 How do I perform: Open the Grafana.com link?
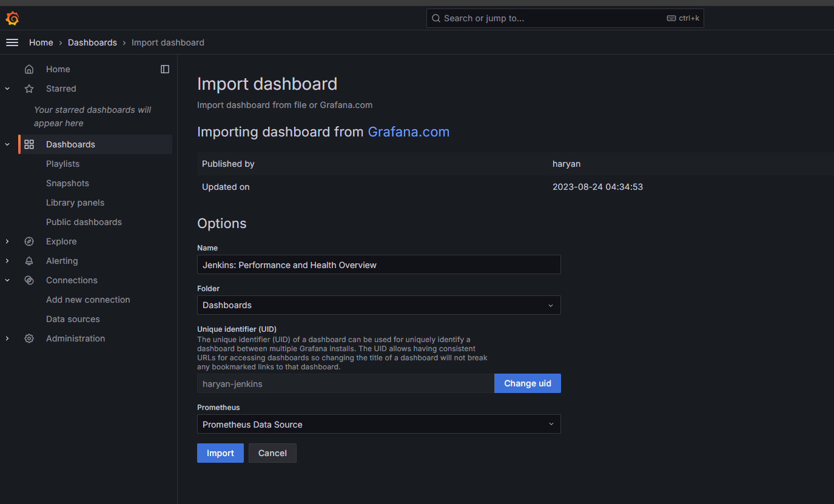[408, 132]
